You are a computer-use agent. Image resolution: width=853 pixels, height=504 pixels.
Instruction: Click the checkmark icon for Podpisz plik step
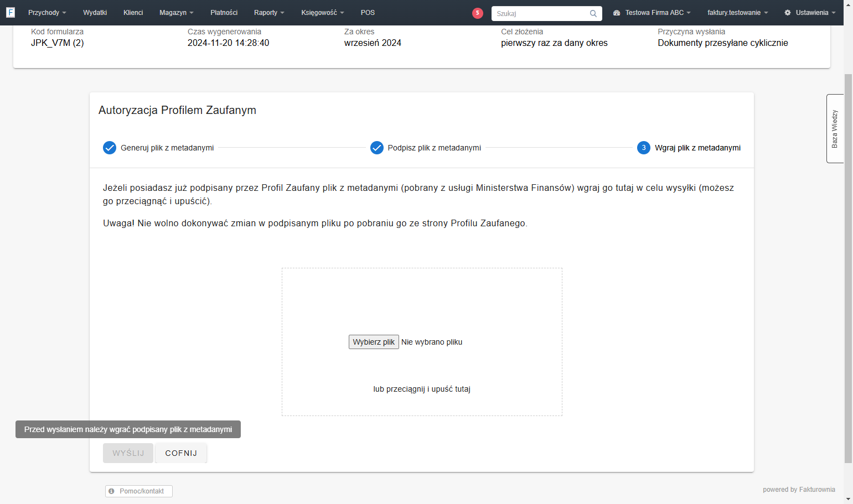(377, 148)
